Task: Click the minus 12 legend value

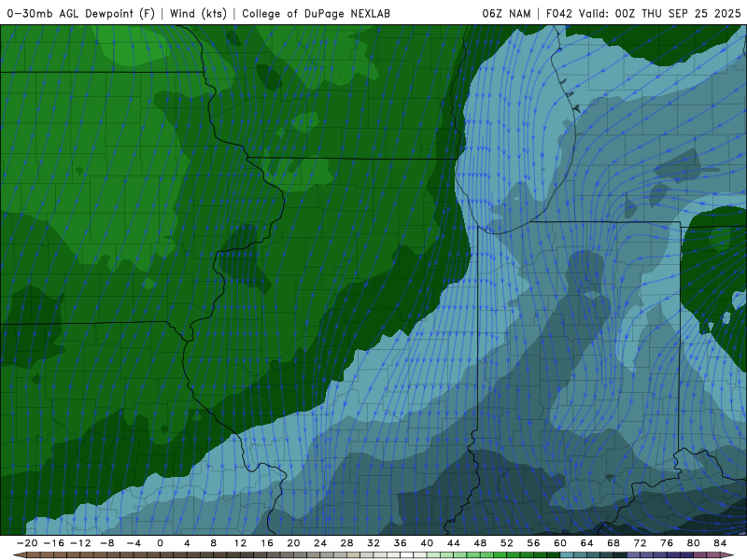Action: click(80, 543)
